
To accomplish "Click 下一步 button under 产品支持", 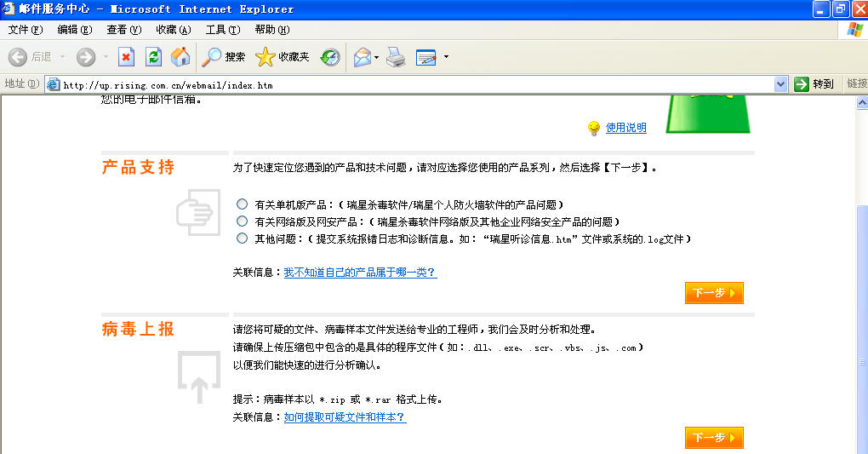I will tap(714, 293).
